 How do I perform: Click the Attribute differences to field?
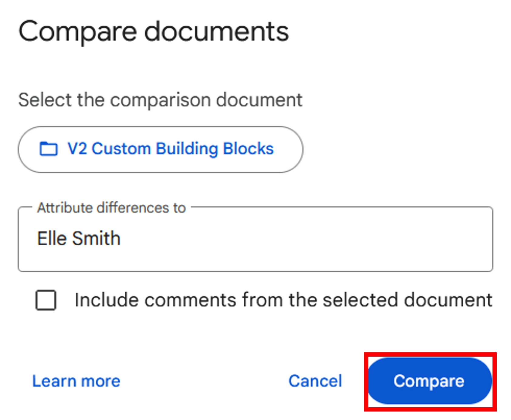tap(255, 239)
